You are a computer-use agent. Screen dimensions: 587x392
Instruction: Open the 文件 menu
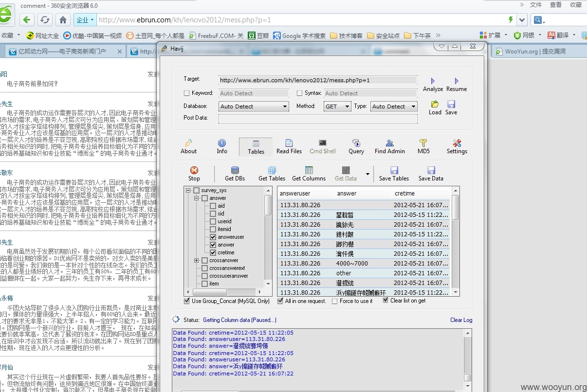click(x=536, y=5)
